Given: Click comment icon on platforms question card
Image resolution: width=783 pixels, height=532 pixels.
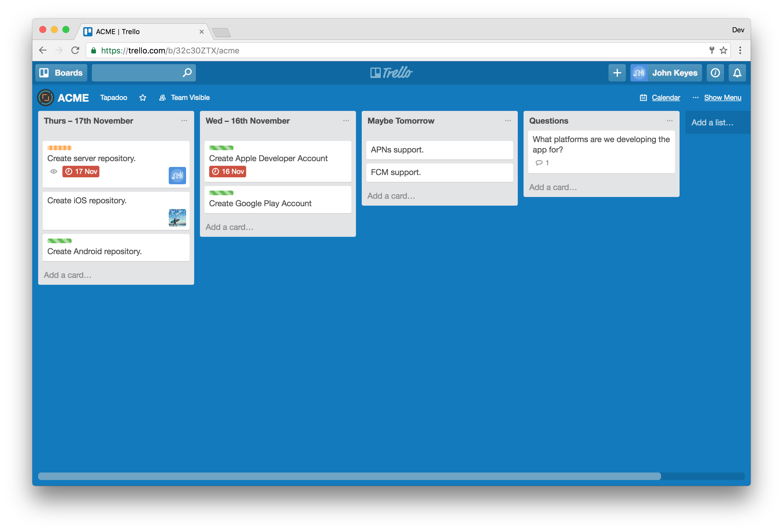Looking at the screenshot, I should [539, 163].
